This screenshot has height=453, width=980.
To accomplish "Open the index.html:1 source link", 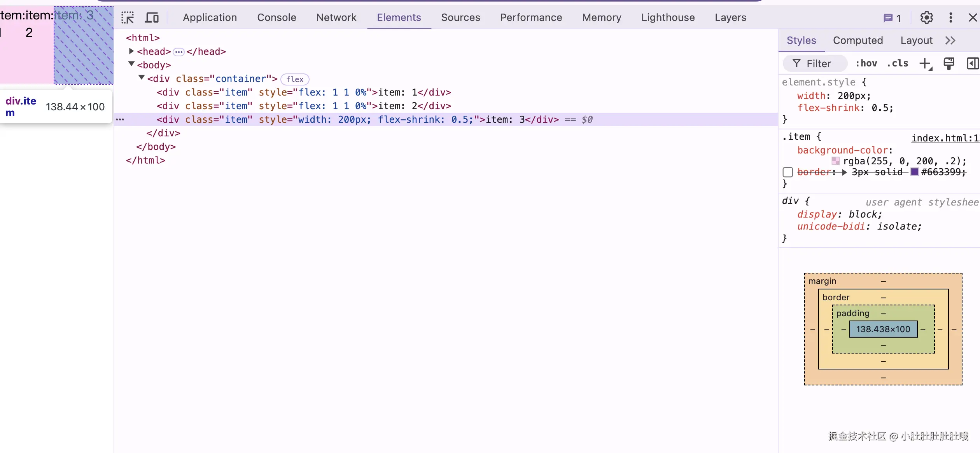I will 945,138.
